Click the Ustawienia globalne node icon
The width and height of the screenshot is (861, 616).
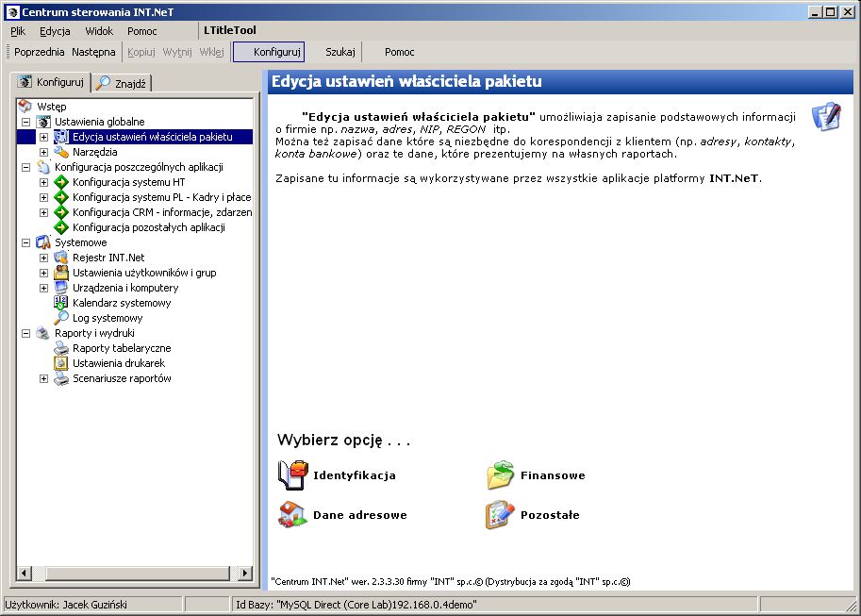43,122
